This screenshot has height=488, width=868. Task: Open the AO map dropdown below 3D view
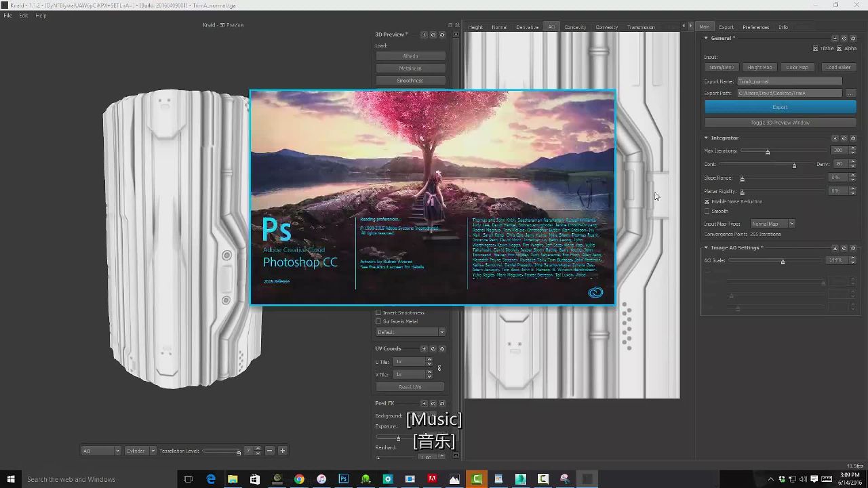point(100,451)
